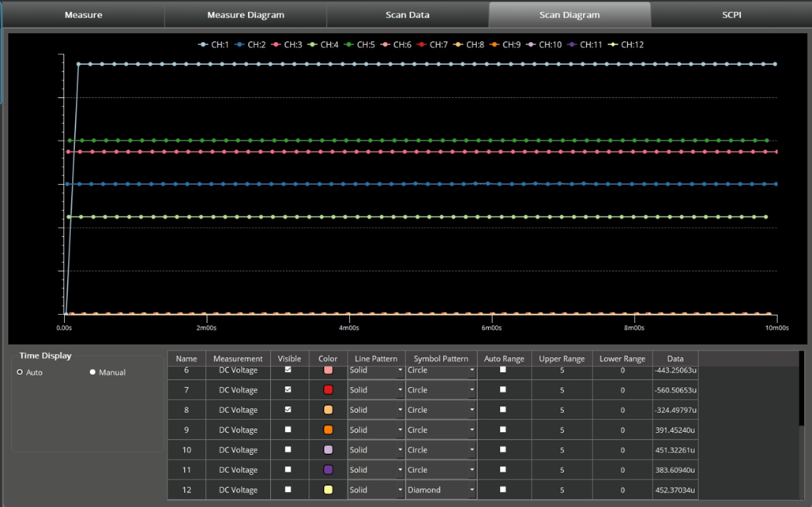The width and height of the screenshot is (812, 507).
Task: Open Symbol Pattern dropdown for channel 7
Action: (441, 390)
